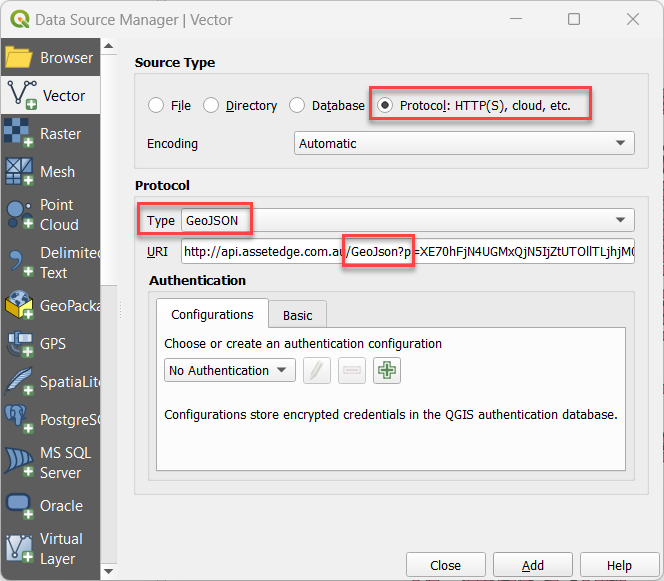Open the No Authentication dropdown
This screenshot has width=664, height=581.
(230, 371)
